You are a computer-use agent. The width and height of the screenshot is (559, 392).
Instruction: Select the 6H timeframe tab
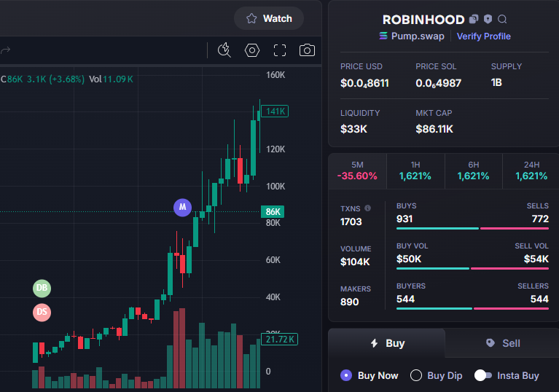(x=474, y=171)
